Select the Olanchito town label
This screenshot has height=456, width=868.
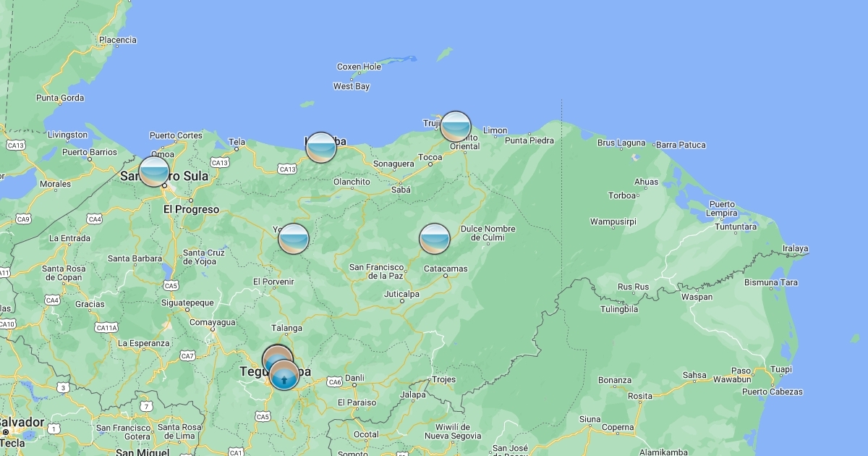tap(352, 182)
